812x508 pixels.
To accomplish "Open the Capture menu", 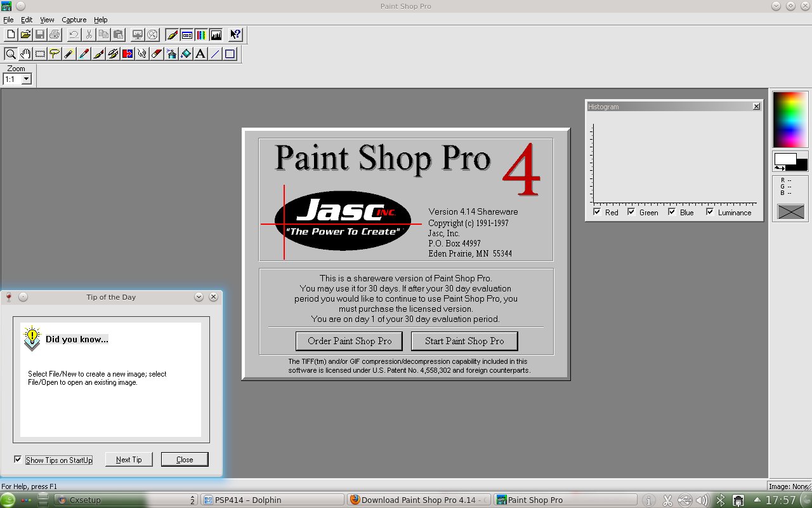I will pos(74,20).
